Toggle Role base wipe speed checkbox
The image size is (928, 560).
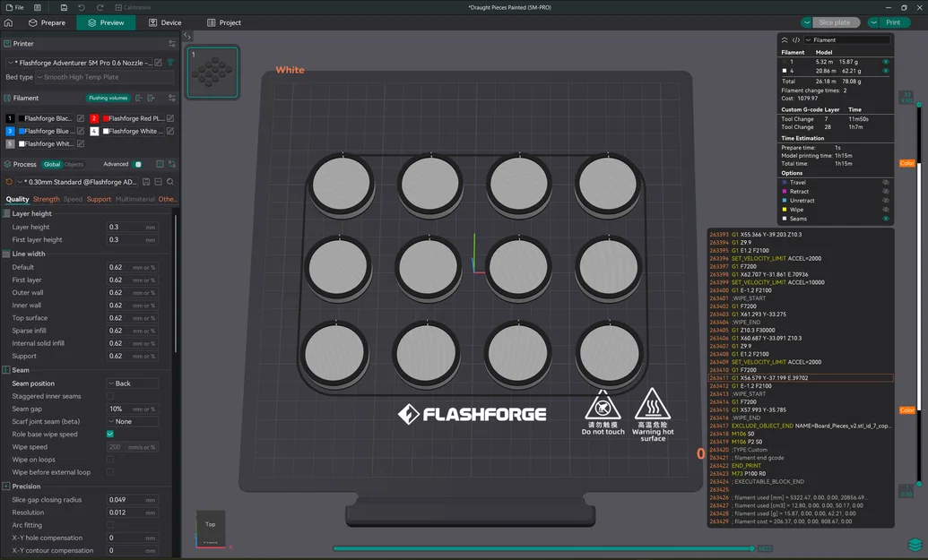110,434
